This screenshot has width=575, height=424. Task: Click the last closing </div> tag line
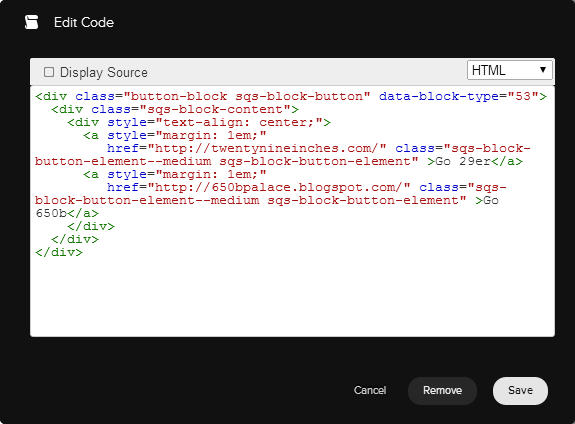tap(59, 252)
